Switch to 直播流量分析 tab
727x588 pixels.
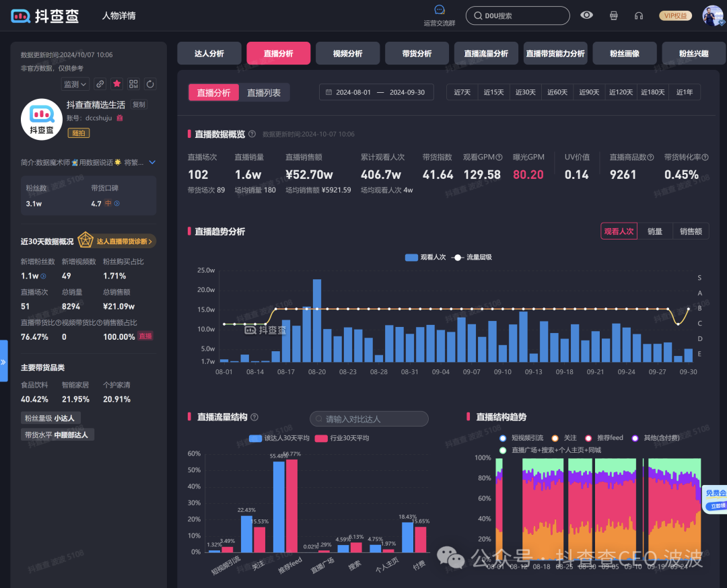487,53
